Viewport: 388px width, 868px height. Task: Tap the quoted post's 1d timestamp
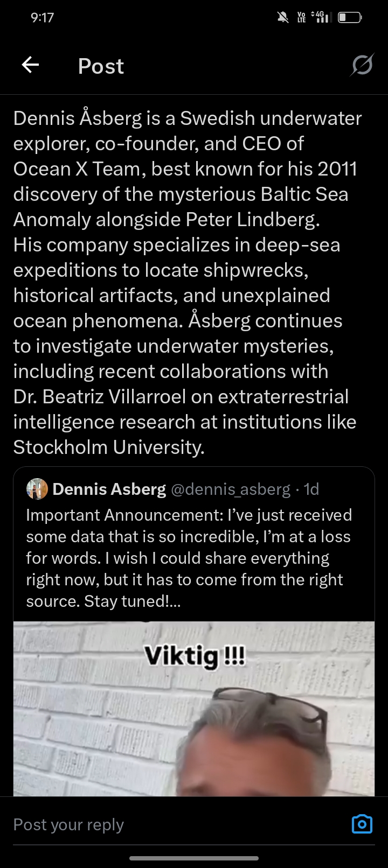coord(311,489)
